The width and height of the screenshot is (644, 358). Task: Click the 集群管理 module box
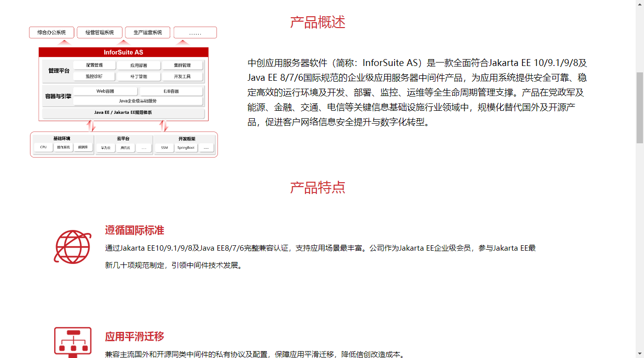pyautogui.click(x=182, y=65)
